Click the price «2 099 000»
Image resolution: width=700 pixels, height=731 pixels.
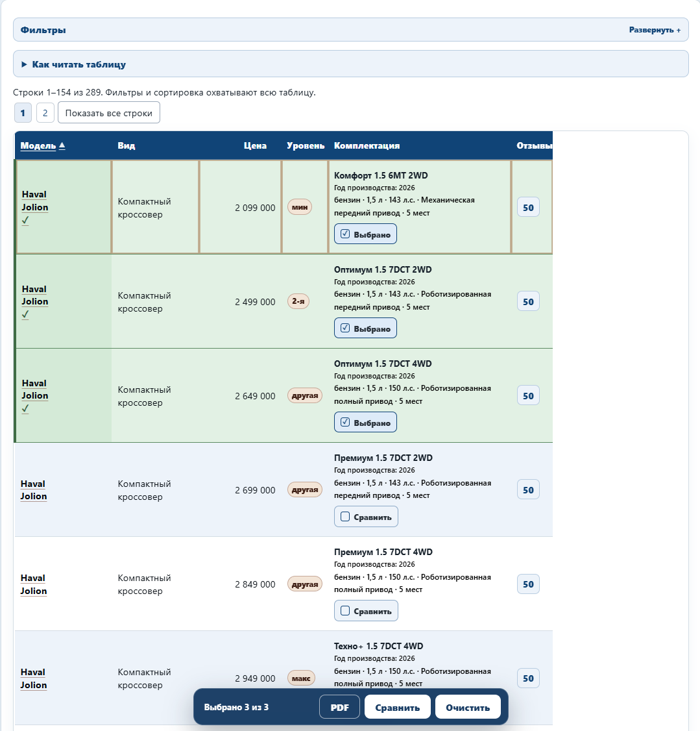255,208
